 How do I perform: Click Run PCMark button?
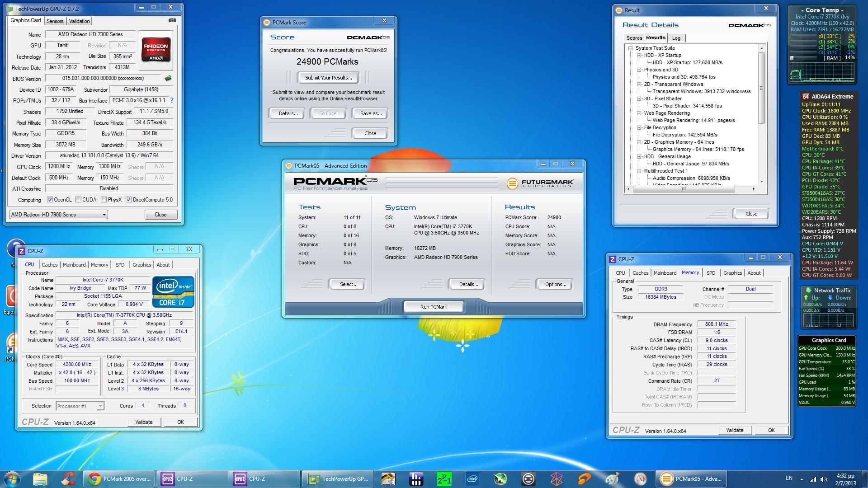(x=434, y=307)
